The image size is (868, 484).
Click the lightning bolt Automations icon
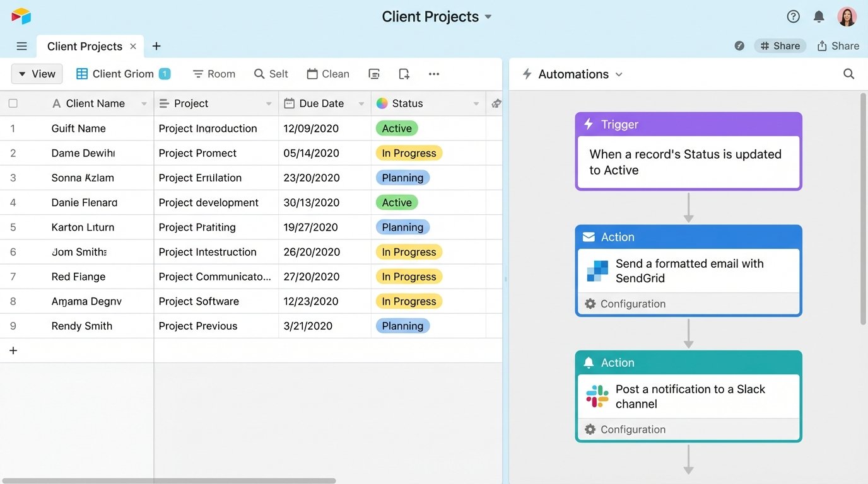[527, 74]
